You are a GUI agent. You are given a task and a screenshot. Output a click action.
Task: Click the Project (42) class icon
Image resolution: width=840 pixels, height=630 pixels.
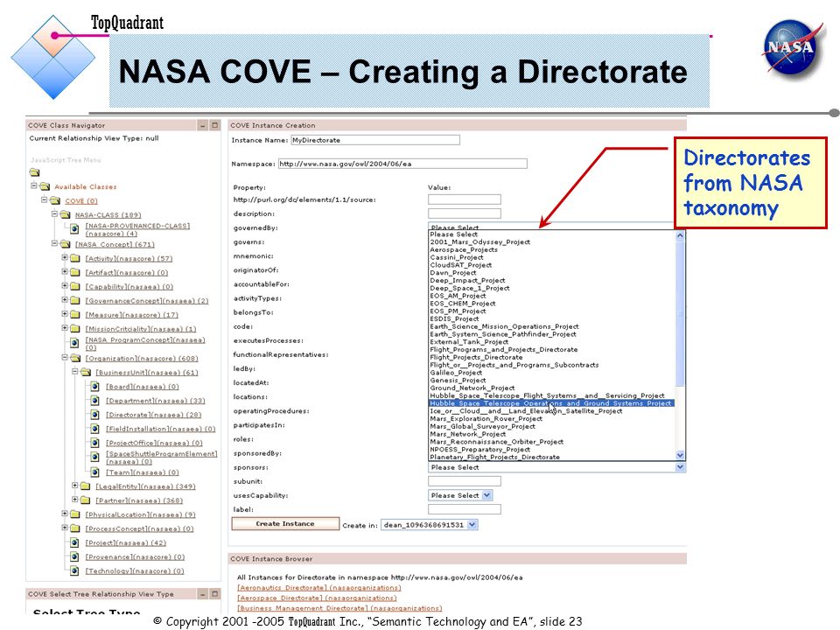pyautogui.click(x=75, y=542)
